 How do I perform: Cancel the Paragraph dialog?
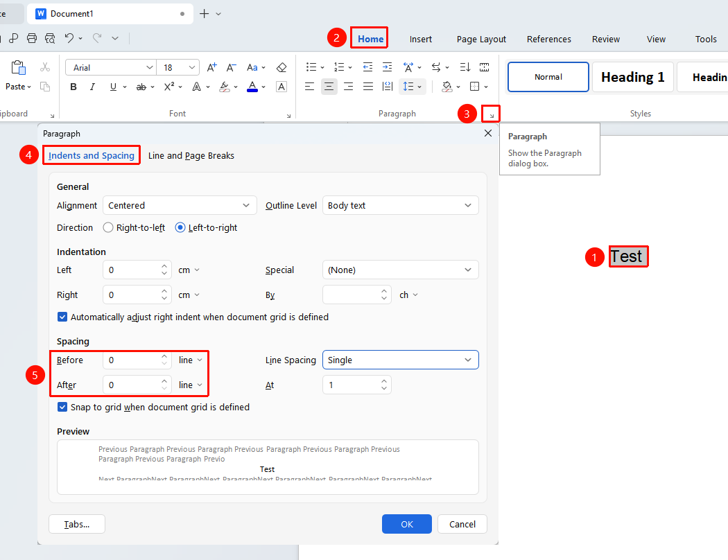pyautogui.click(x=462, y=524)
